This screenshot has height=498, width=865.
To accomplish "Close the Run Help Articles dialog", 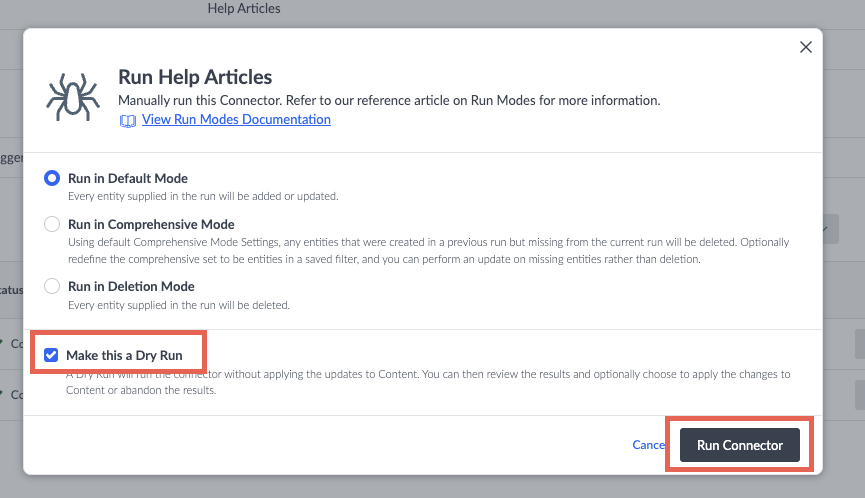I will [805, 47].
